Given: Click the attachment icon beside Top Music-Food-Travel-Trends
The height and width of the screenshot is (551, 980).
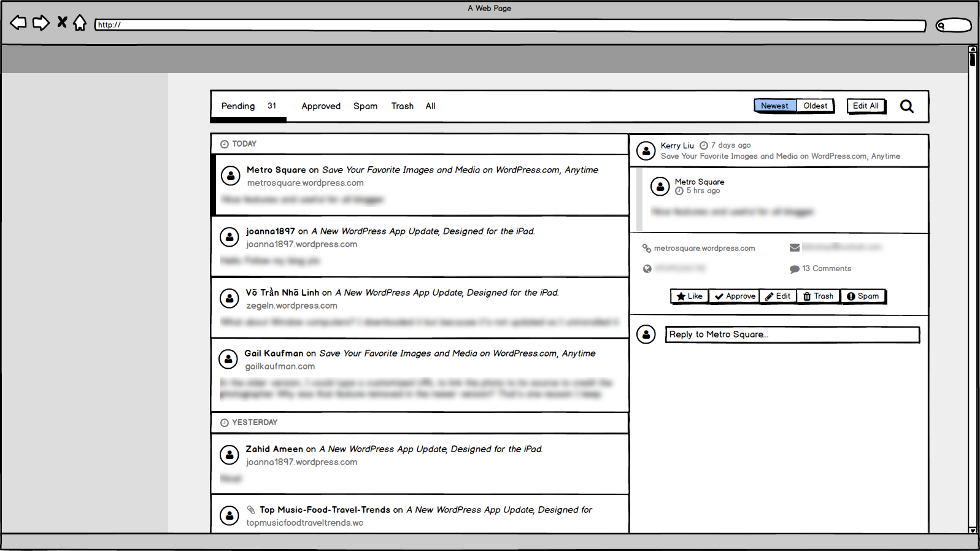Looking at the screenshot, I should (251, 510).
